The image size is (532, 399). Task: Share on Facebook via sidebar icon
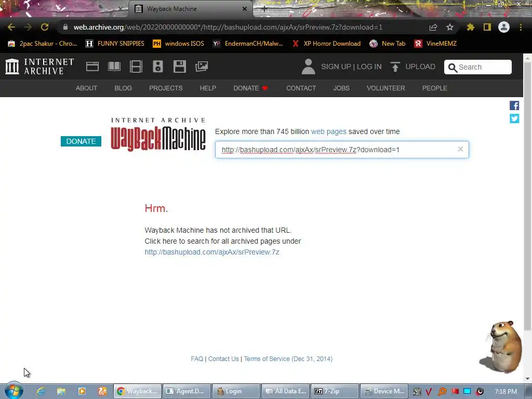(514, 105)
